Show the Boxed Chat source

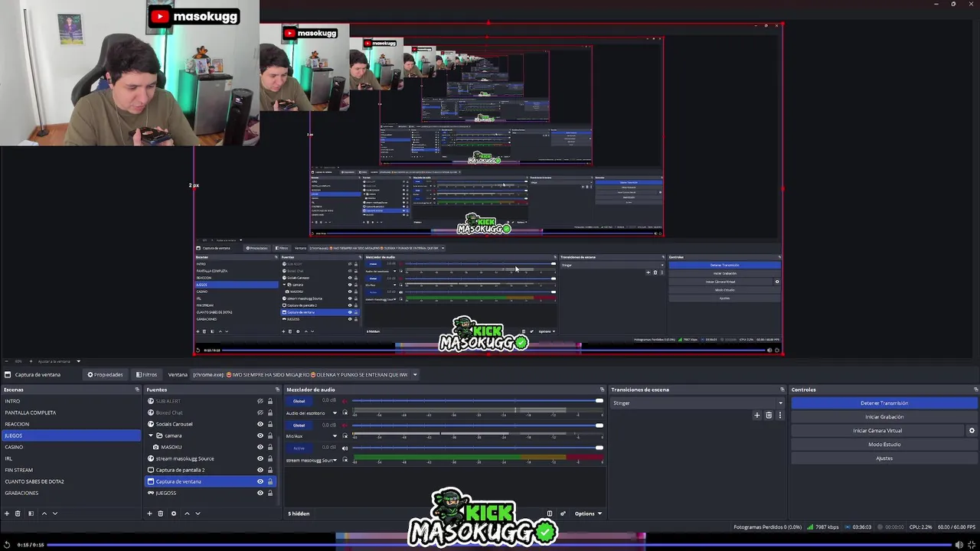(x=260, y=412)
